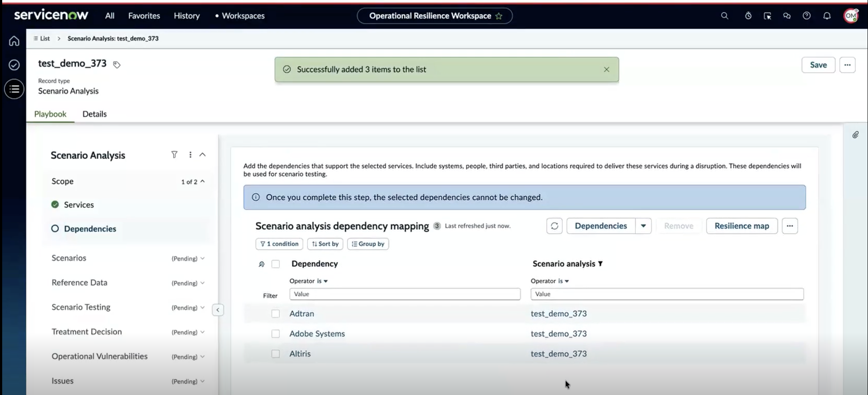Open the Dependencies button dropdown arrow
The image size is (868, 395).
point(643,226)
